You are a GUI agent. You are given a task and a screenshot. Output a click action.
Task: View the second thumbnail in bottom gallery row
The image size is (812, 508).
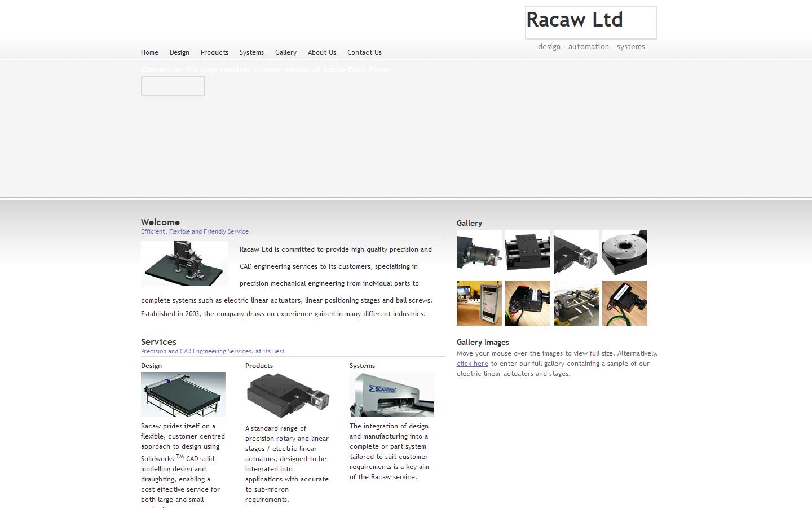528,303
